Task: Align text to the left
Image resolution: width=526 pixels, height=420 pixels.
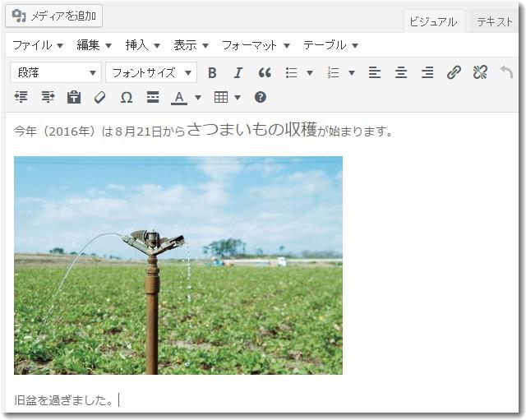Action: coord(375,72)
